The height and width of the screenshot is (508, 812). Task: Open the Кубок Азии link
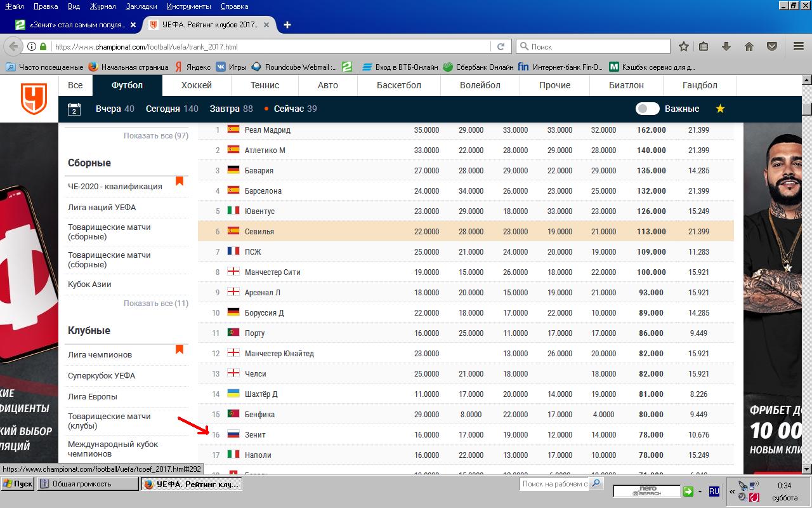pyautogui.click(x=89, y=284)
